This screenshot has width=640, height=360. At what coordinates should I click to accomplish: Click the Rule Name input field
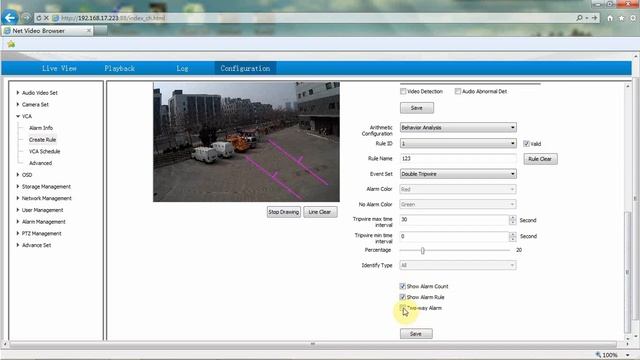coord(458,158)
